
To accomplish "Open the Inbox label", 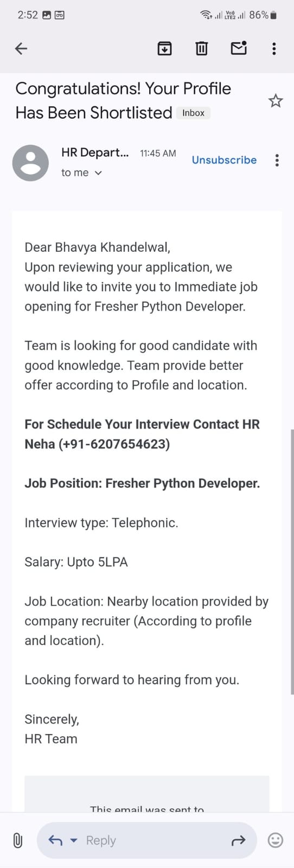I will click(x=193, y=113).
